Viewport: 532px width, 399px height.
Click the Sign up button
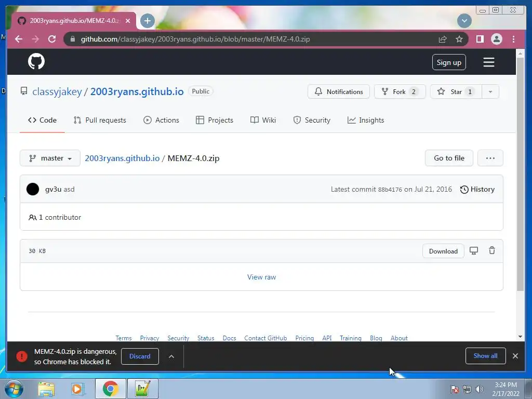pyautogui.click(x=449, y=62)
